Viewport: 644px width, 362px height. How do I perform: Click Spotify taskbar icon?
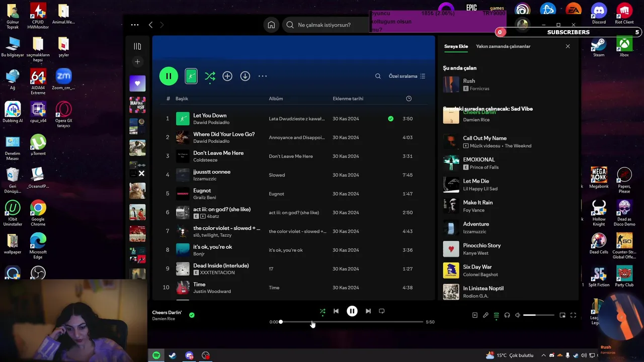point(156,355)
